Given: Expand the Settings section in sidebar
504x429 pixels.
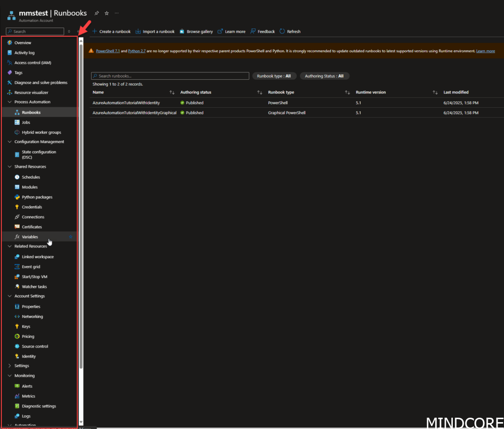Looking at the screenshot, I should (x=10, y=366).
